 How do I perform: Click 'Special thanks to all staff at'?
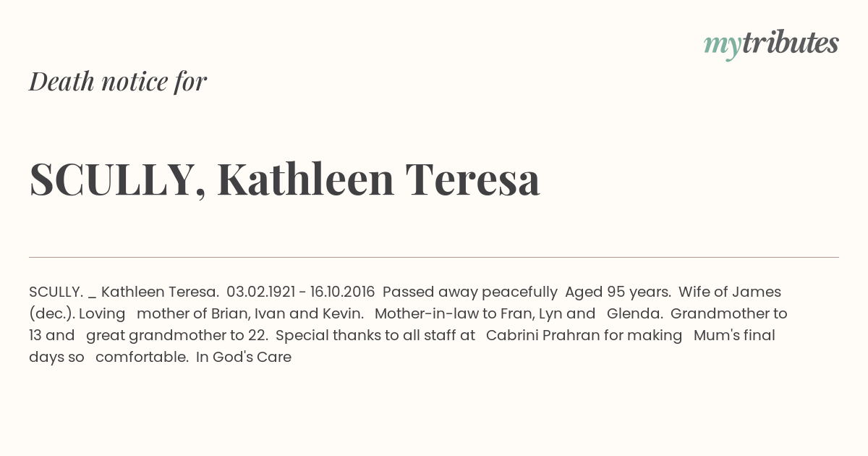tap(375, 335)
